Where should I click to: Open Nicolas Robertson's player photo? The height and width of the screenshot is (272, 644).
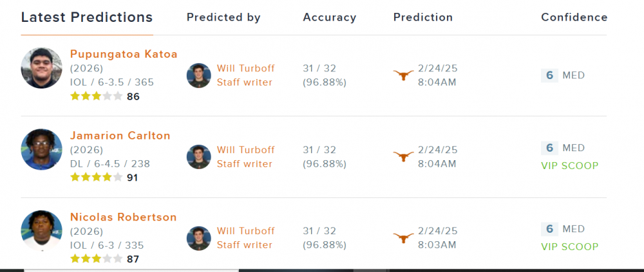(41, 231)
